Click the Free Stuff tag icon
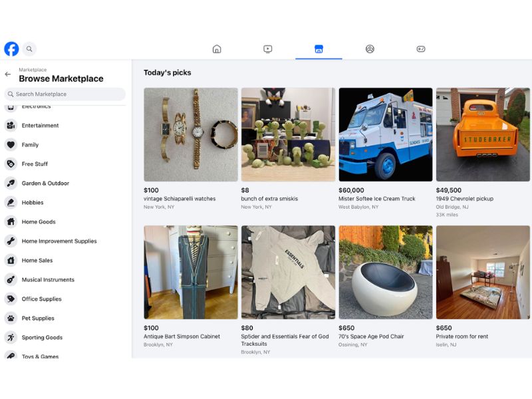Viewport: 532px width, 399px height. click(x=11, y=164)
